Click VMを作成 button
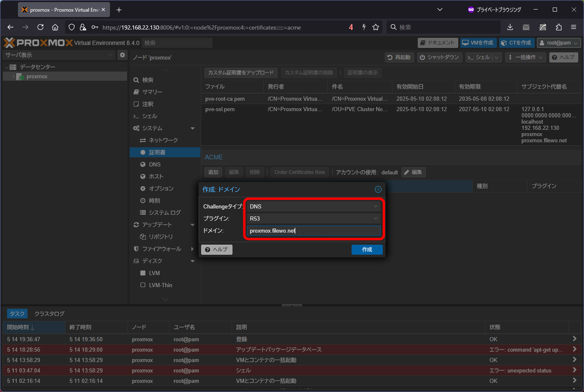This screenshot has width=584, height=392. tap(479, 43)
